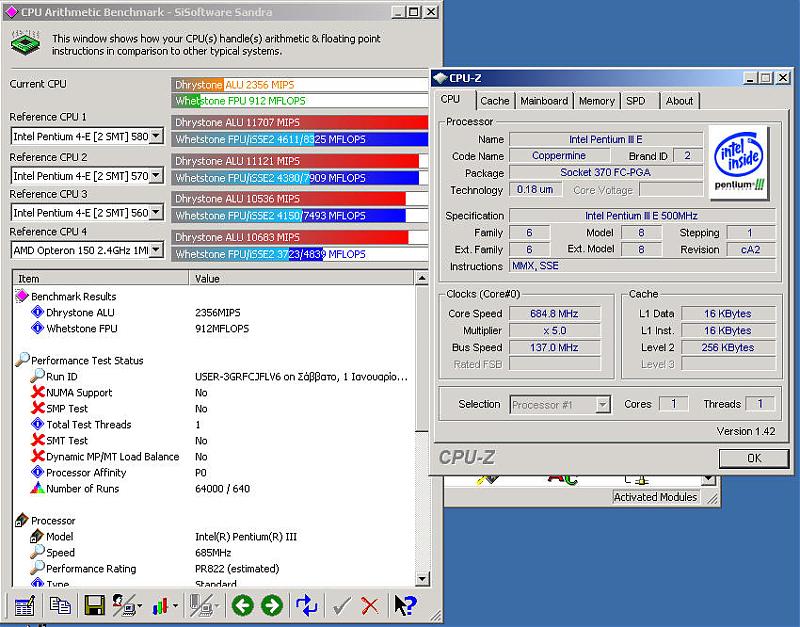Viewport: 800px width, 627px height.
Task: Click the bar chart icon in toolbar
Action: coord(160,606)
